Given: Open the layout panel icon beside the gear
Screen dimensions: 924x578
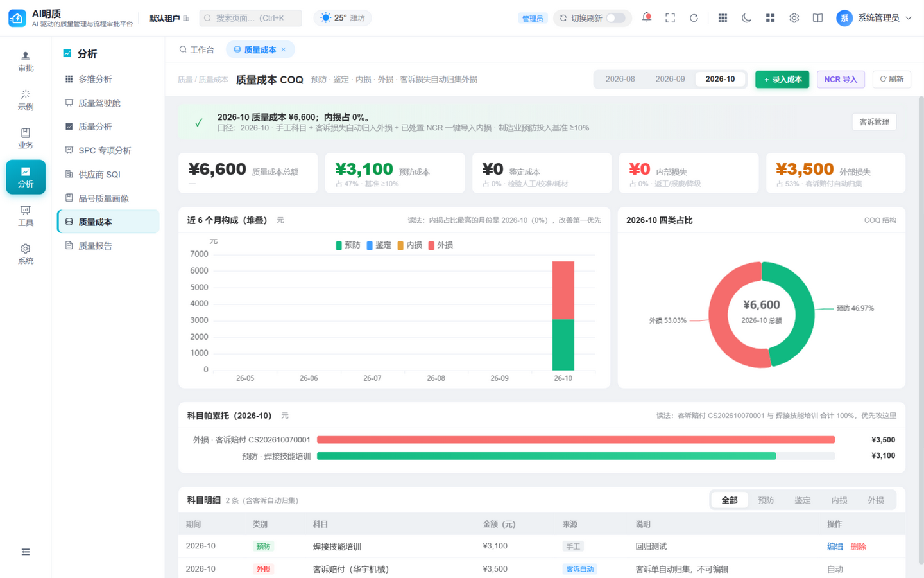Looking at the screenshot, I should click(817, 18).
